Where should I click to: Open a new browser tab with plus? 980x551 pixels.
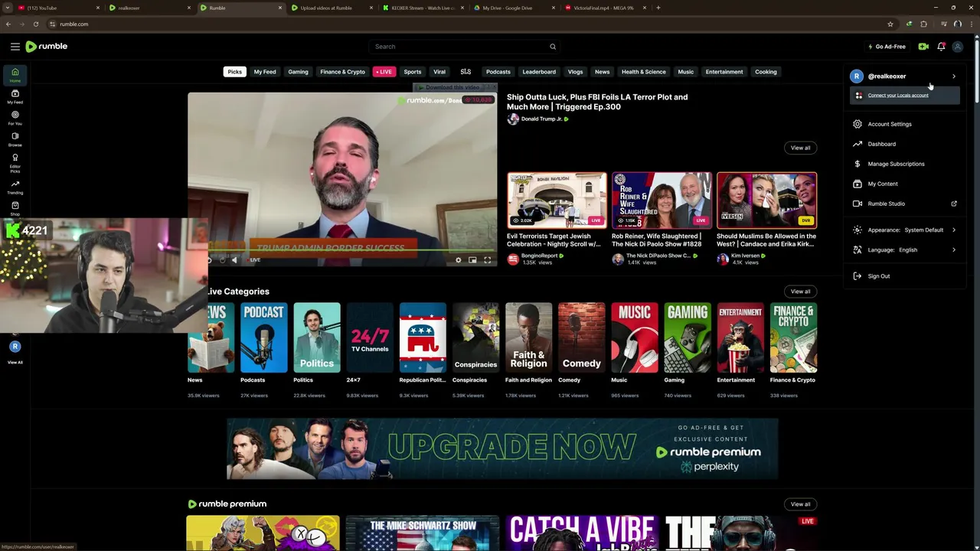coord(658,8)
